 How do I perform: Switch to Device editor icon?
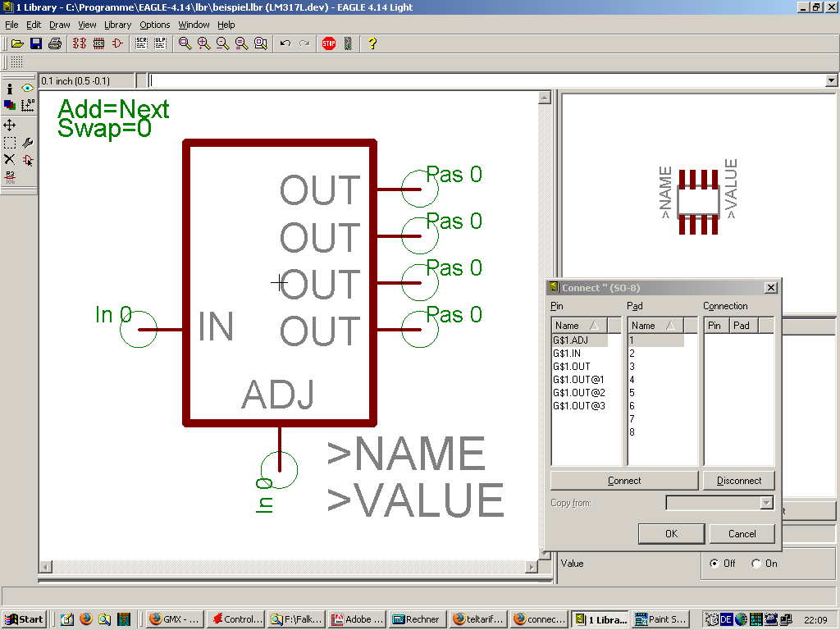80,43
